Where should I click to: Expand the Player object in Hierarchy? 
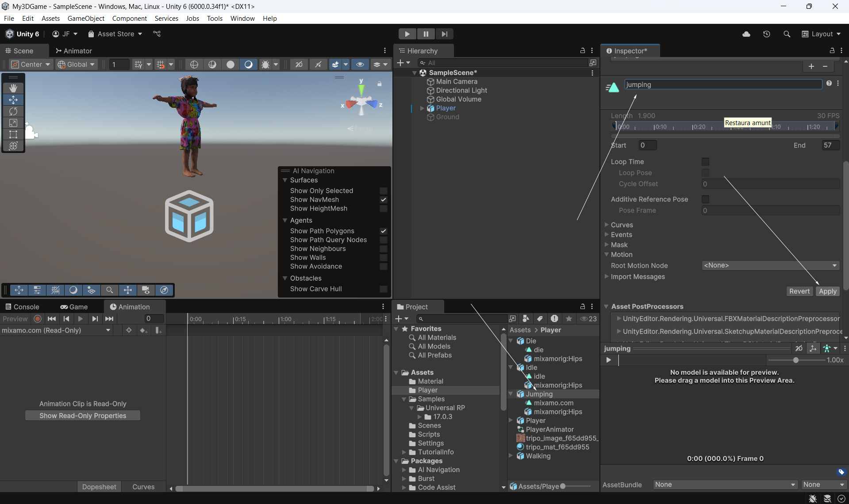pyautogui.click(x=422, y=108)
